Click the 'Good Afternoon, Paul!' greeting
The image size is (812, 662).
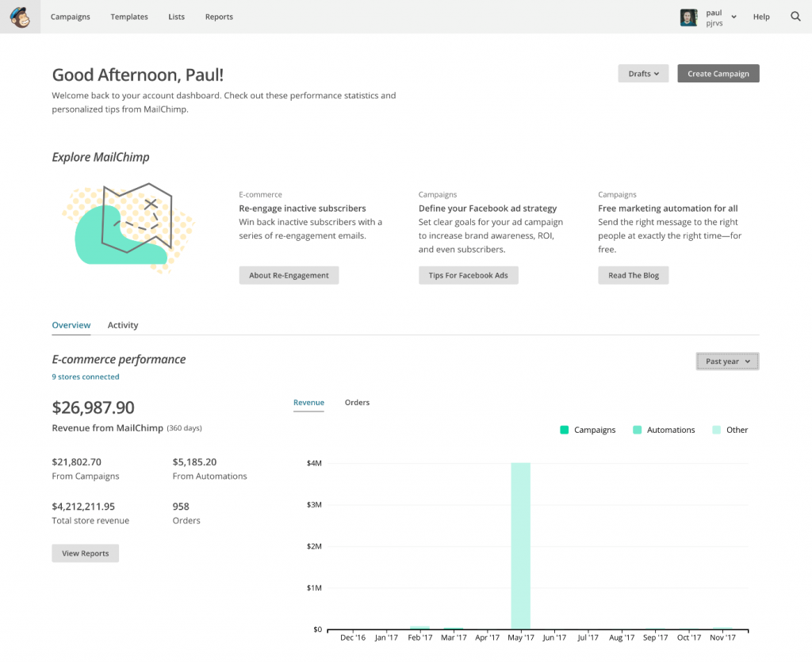138,75
